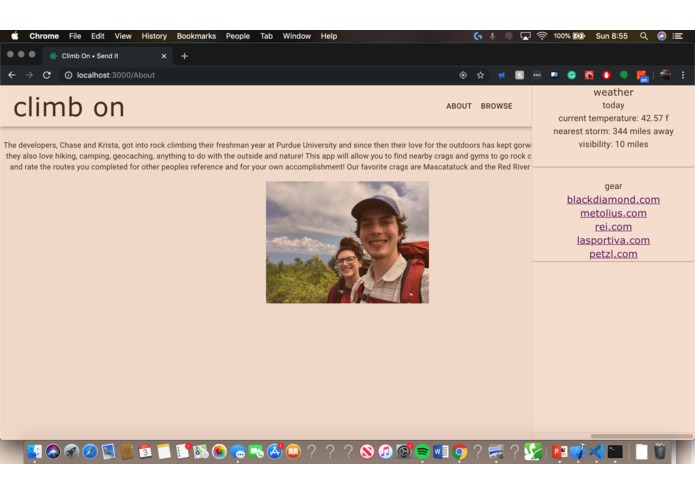Click the green speech-bubble extension icon
Screen dimensions: 695x494
624,75
